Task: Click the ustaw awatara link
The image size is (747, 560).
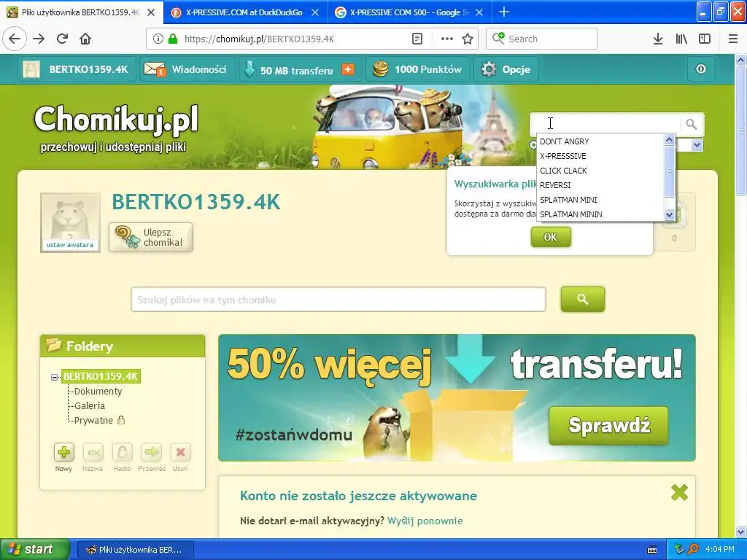Action: pyautogui.click(x=70, y=245)
